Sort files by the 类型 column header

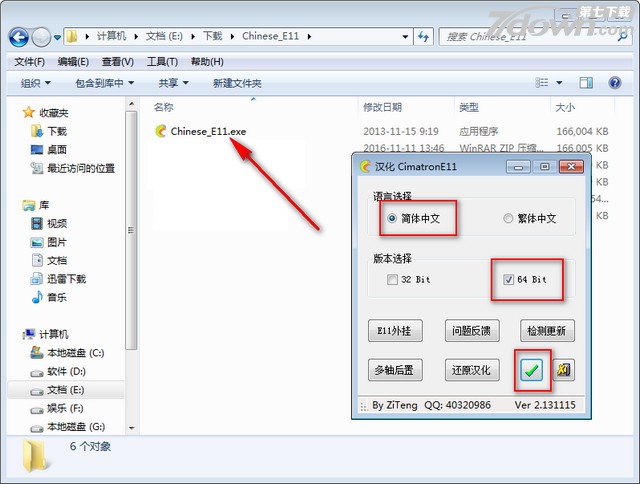point(469,107)
